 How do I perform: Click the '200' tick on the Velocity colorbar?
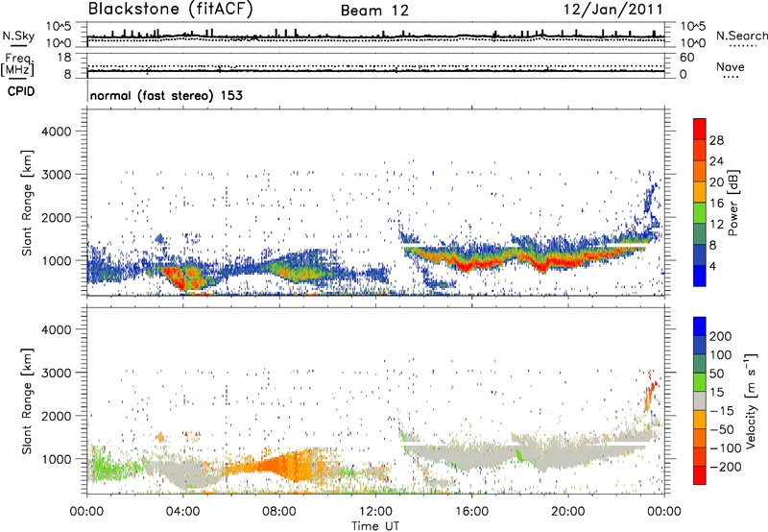721,336
